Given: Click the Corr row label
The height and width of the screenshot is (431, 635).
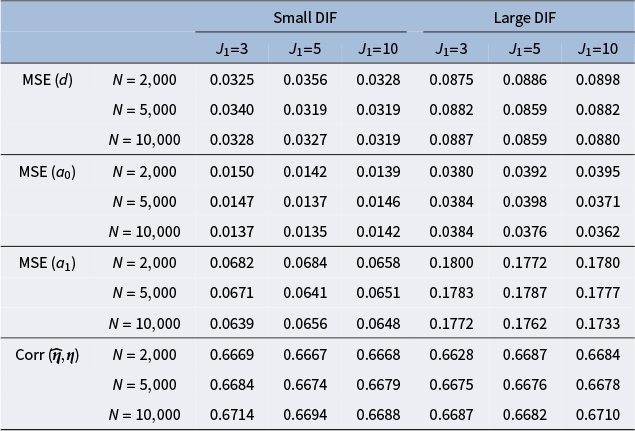Looking at the screenshot, I should click(x=47, y=355).
